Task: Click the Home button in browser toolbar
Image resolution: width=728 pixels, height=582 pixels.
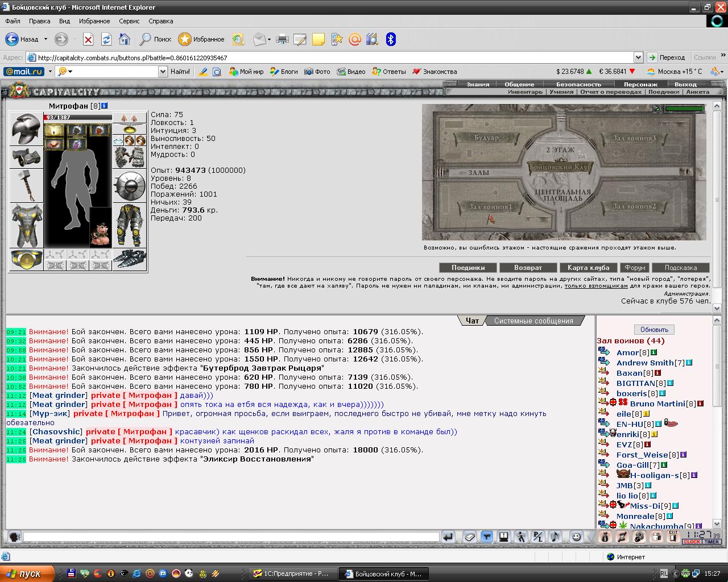Action: pyautogui.click(x=125, y=39)
